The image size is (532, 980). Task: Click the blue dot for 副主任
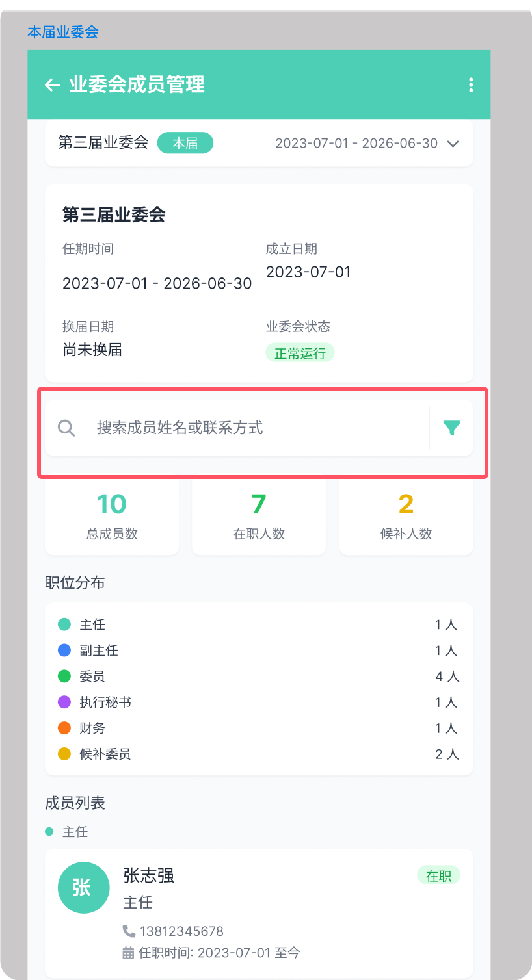[x=64, y=651]
